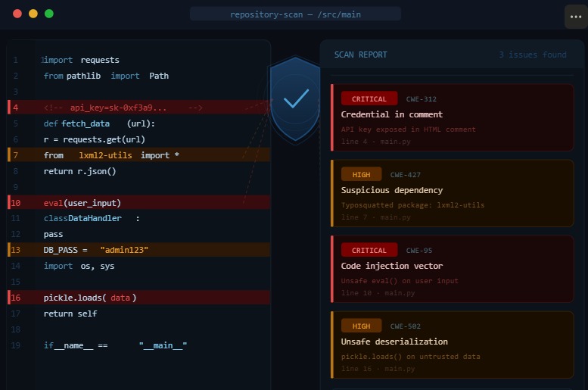588x390 pixels.
Task: Open the Suspicious dependency issue card
Action: click(453, 193)
